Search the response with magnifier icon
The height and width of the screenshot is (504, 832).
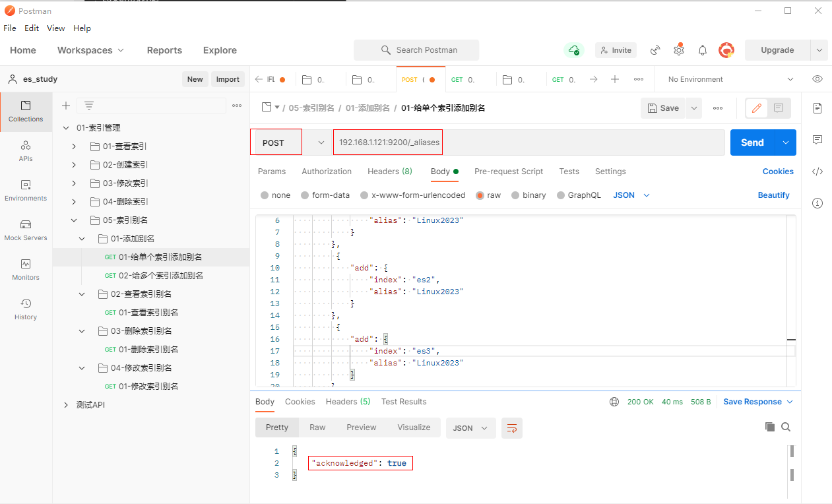[x=786, y=427]
